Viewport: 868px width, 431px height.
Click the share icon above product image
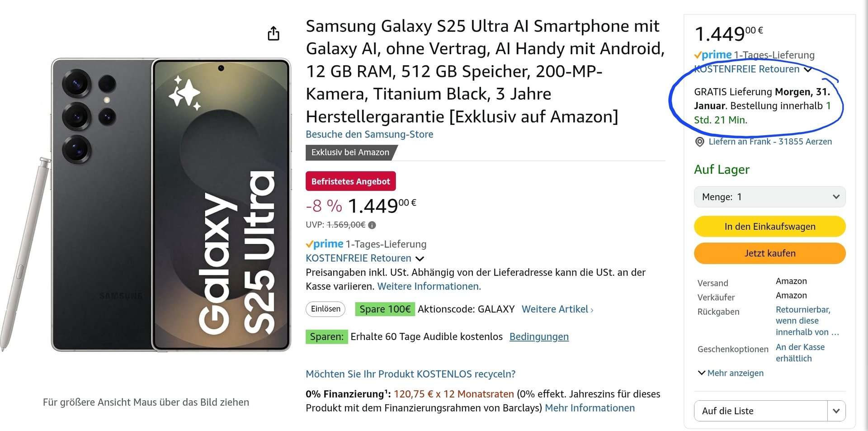274,33
